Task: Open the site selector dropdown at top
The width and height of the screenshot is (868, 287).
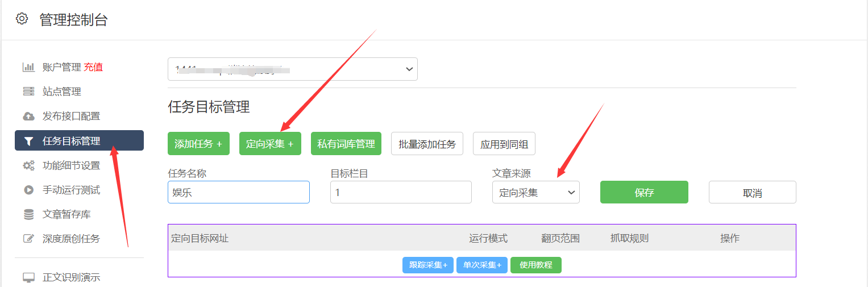Action: (x=292, y=69)
